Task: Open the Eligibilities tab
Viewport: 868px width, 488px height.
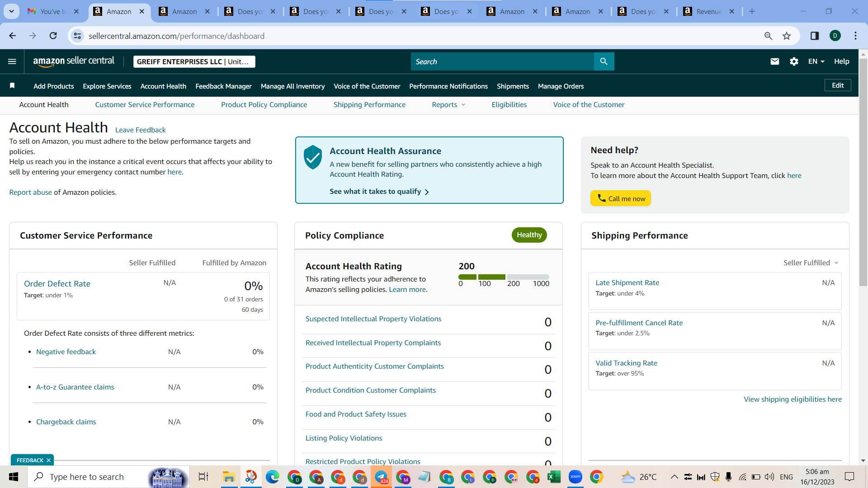Action: [x=509, y=105]
